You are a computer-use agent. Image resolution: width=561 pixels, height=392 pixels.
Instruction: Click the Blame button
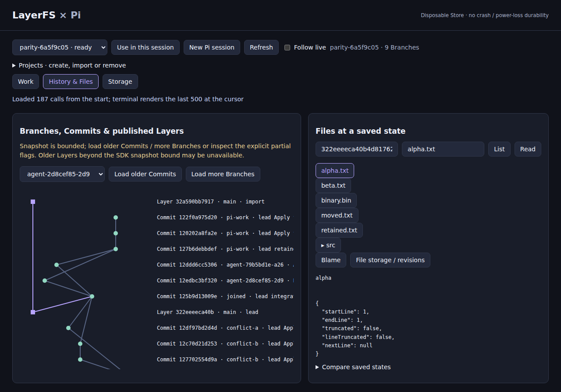point(331,260)
